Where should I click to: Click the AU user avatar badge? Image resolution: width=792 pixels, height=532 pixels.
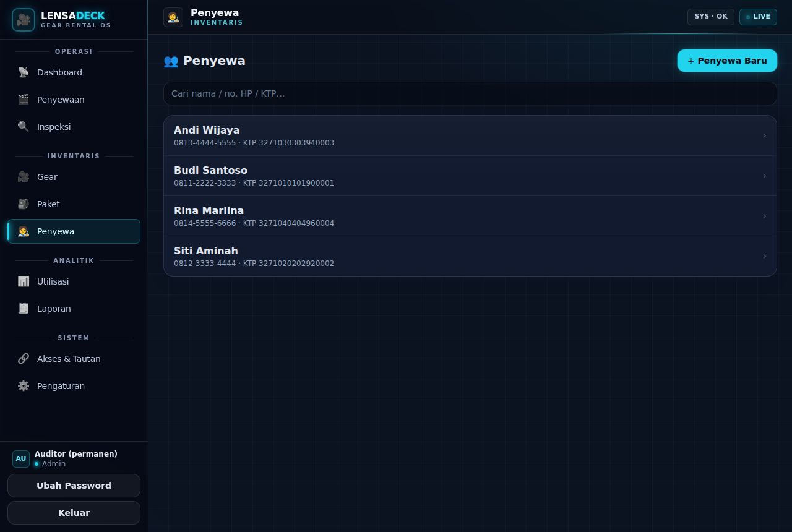tap(21, 459)
